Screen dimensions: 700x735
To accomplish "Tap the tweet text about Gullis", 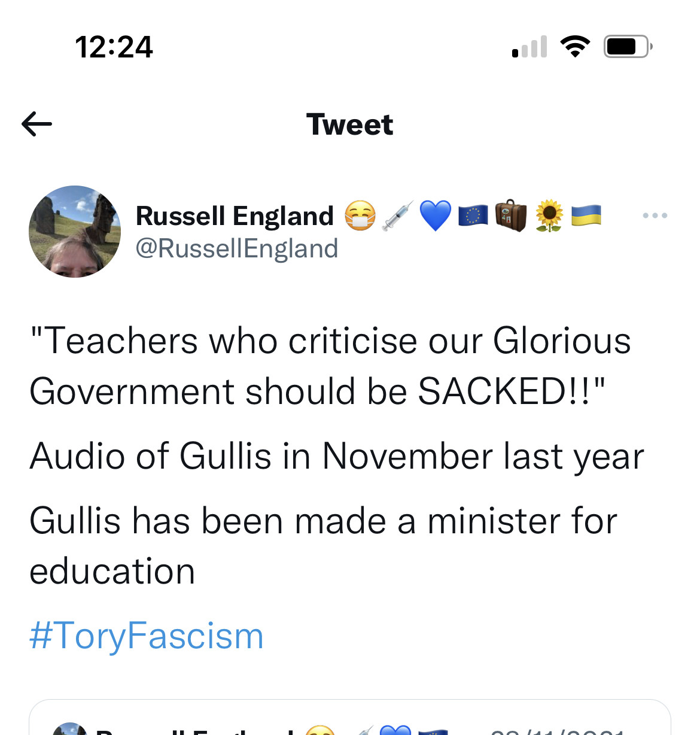I will point(337,455).
